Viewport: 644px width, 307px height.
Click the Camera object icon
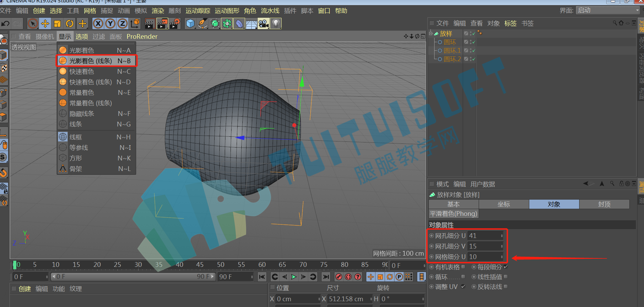263,23
